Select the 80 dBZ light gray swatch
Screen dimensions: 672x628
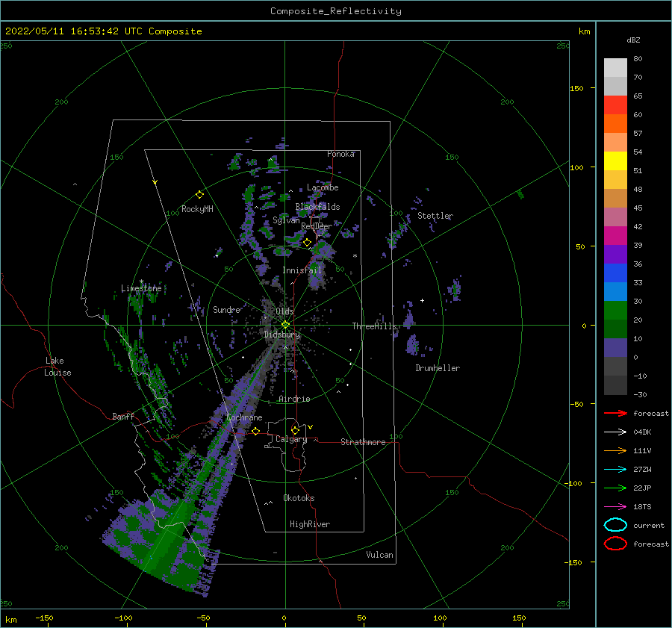point(615,67)
